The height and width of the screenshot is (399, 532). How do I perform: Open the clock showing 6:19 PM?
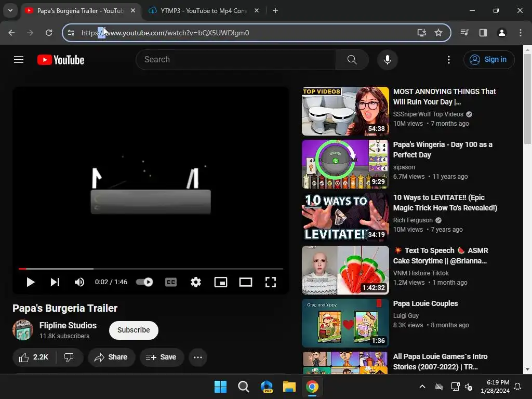(495, 387)
